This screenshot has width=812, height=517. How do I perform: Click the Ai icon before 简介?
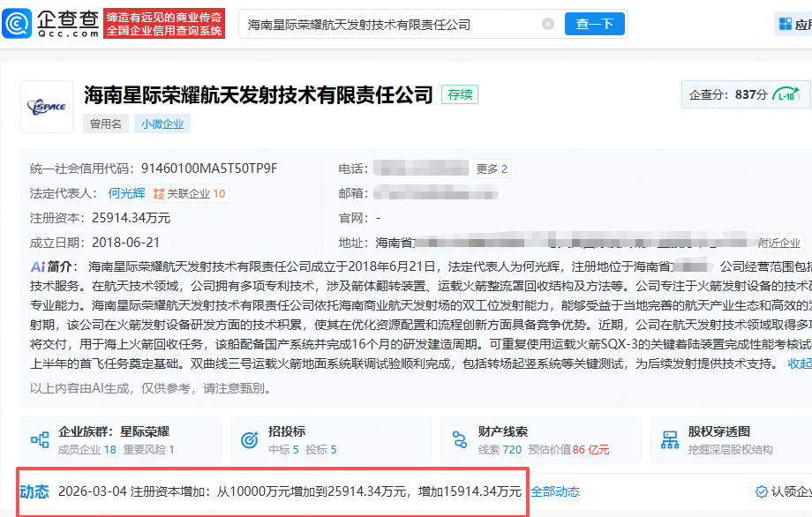[x=37, y=266]
